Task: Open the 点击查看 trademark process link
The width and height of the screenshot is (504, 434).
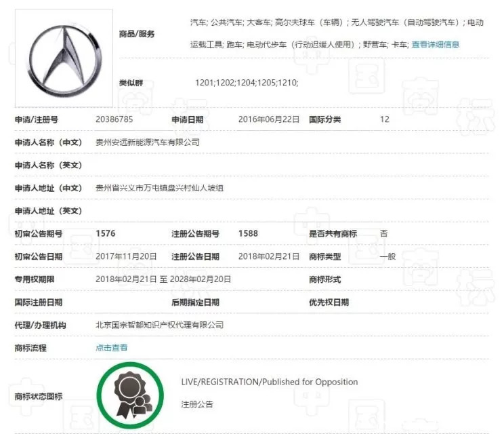Action: click(112, 348)
